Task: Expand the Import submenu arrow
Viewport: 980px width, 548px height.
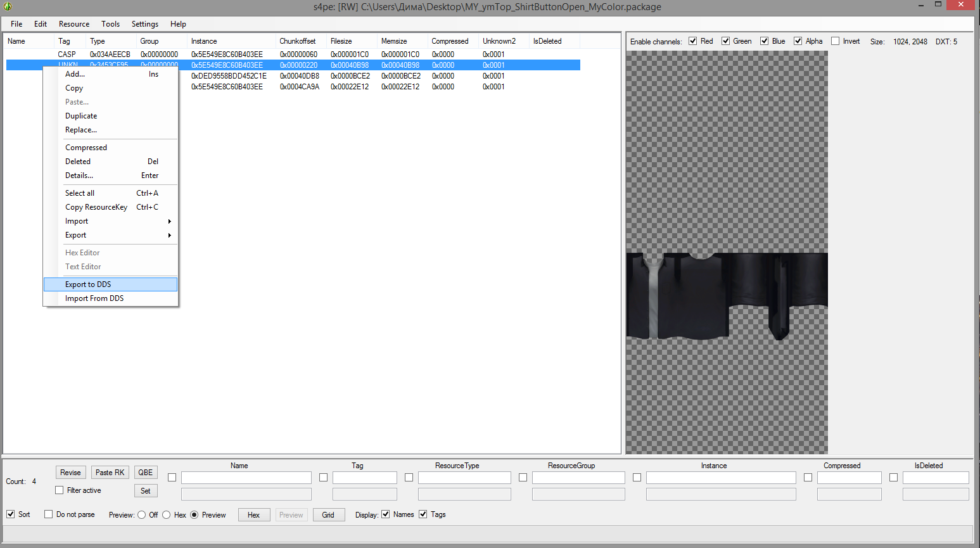Action: [169, 221]
